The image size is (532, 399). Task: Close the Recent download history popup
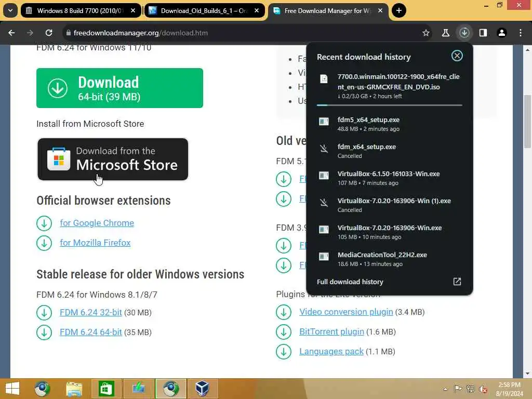pos(457,56)
